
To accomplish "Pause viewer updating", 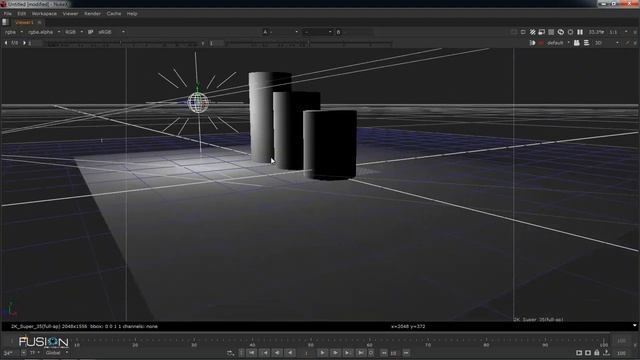I will click(x=580, y=32).
